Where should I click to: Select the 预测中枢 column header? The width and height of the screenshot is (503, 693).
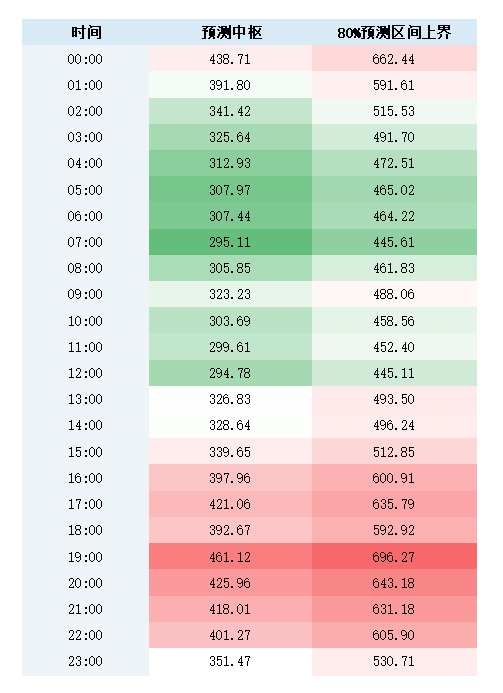230,32
